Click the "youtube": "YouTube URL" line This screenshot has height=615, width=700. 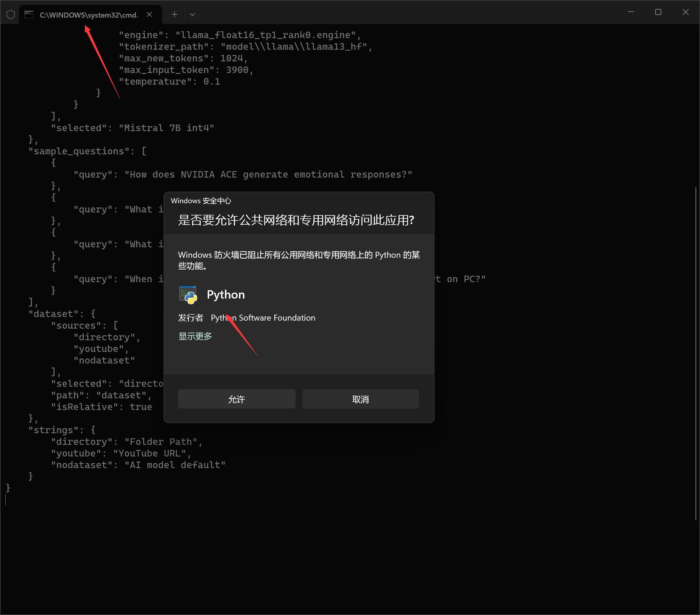tap(121, 453)
